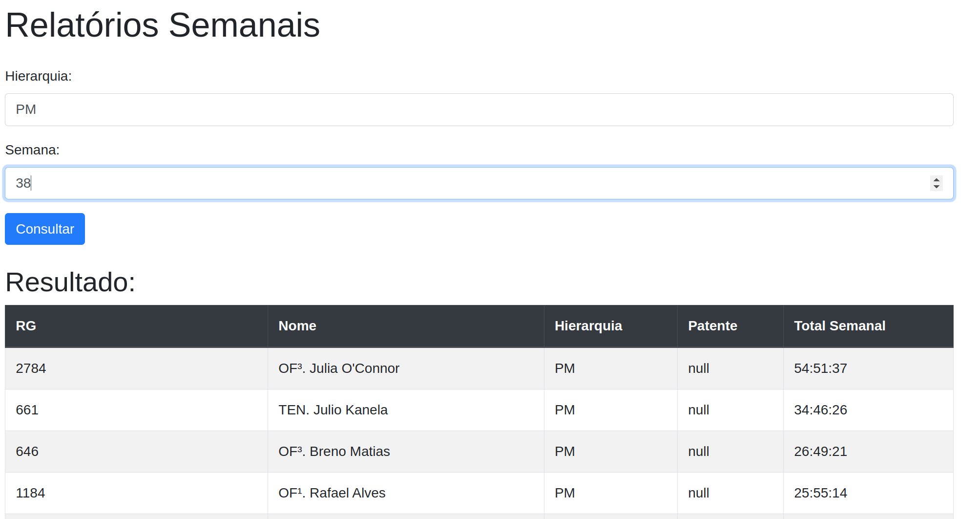Increase the Semana value with up arrow
The width and height of the screenshot is (980, 519).
tap(936, 179)
